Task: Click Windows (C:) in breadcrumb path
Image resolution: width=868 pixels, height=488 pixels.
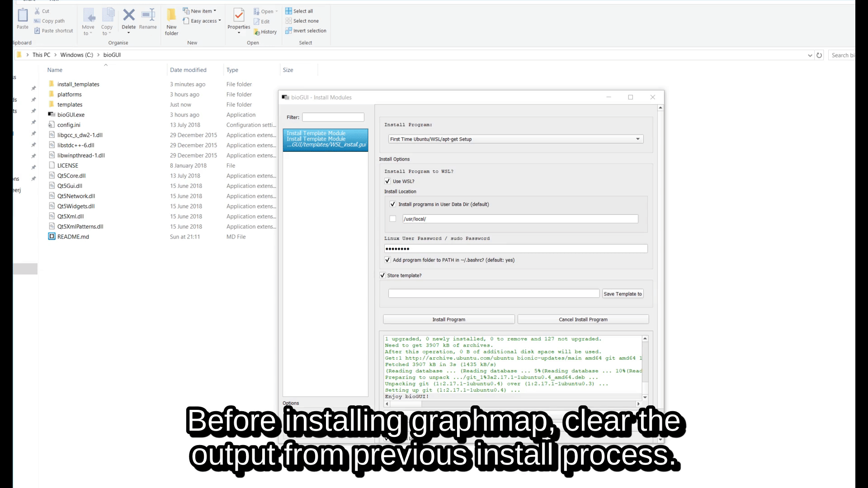Action: pyautogui.click(x=76, y=55)
